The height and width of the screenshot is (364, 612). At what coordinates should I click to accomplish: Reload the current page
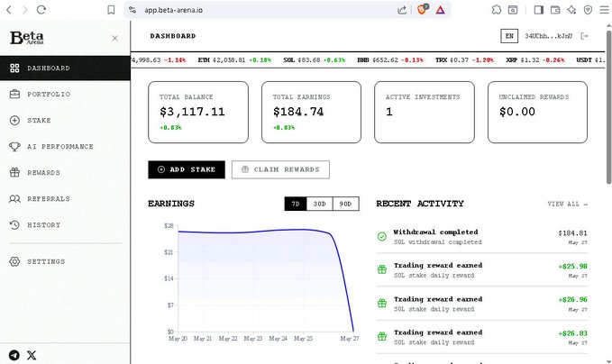(x=41, y=10)
